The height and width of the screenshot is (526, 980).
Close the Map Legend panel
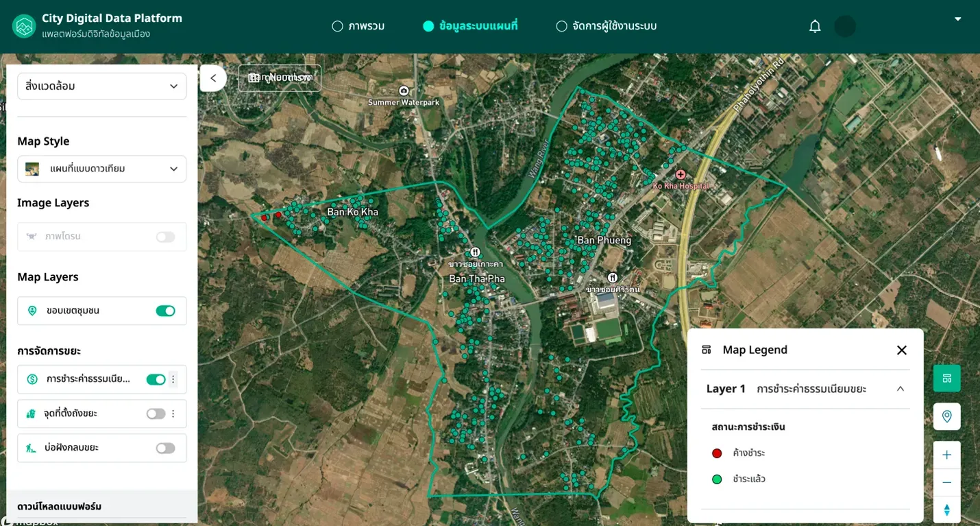pyautogui.click(x=902, y=350)
